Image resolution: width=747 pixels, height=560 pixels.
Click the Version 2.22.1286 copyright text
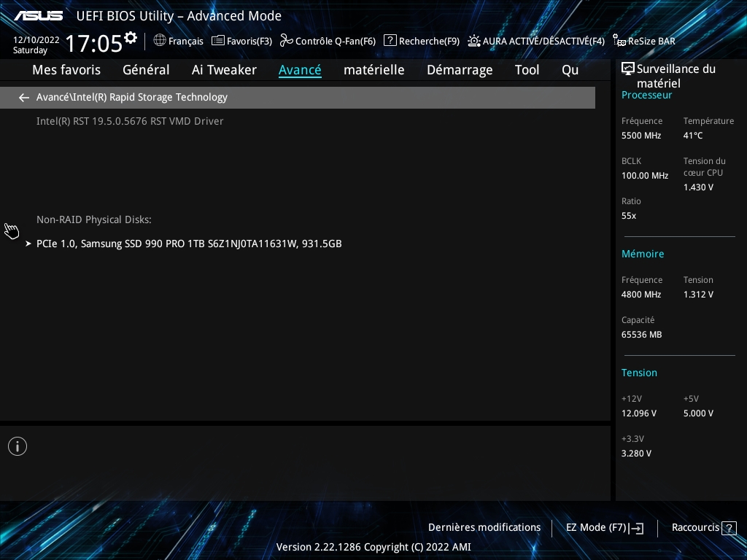[x=373, y=547]
